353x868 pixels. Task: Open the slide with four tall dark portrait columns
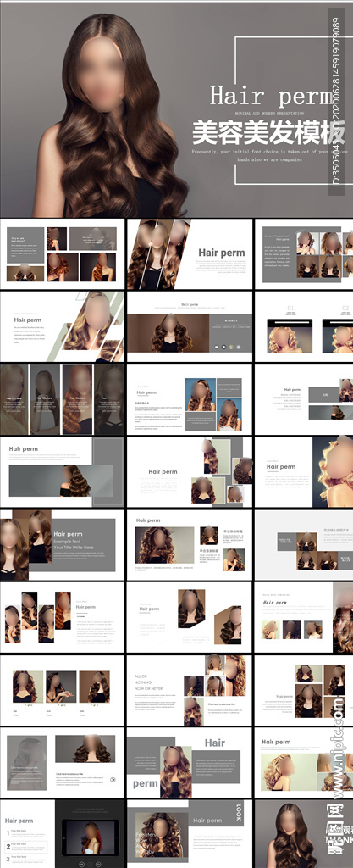62,399
